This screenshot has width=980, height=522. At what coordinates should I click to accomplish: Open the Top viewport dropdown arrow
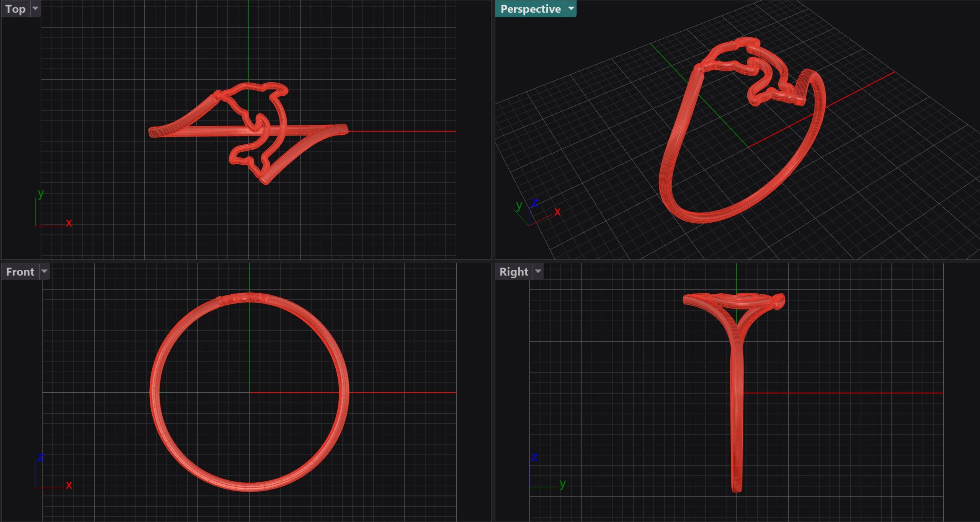point(35,8)
